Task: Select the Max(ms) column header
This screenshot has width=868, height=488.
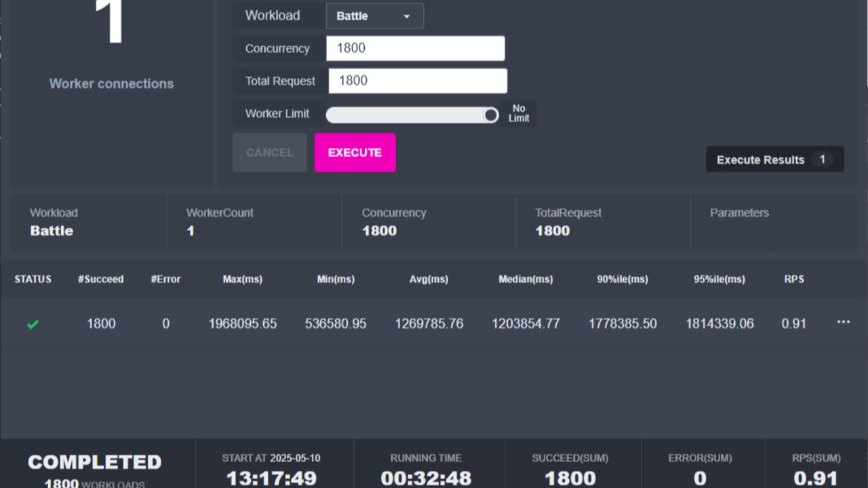Action: tap(242, 279)
